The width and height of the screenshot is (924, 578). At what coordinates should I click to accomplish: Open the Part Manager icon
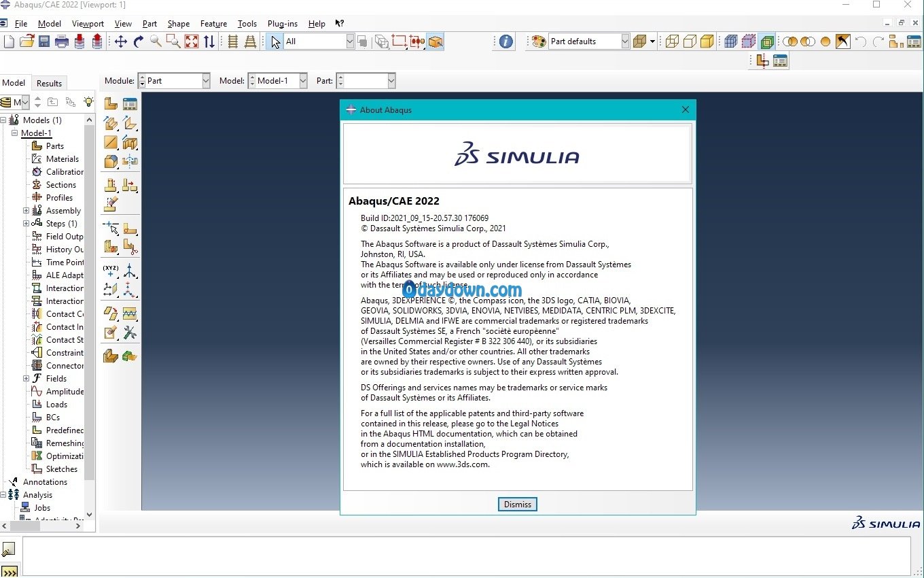coord(130,104)
